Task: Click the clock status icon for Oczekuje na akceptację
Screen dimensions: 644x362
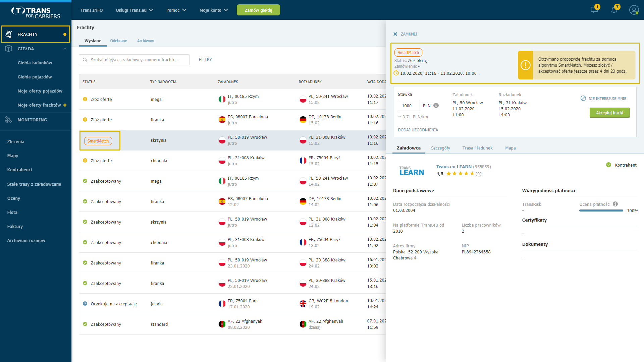Action: pyautogui.click(x=85, y=304)
